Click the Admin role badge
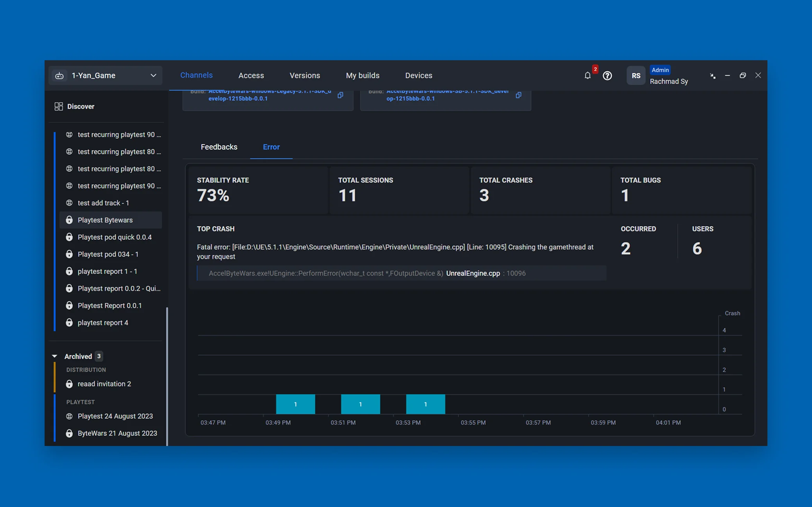This screenshot has height=507, width=812. (x=660, y=70)
